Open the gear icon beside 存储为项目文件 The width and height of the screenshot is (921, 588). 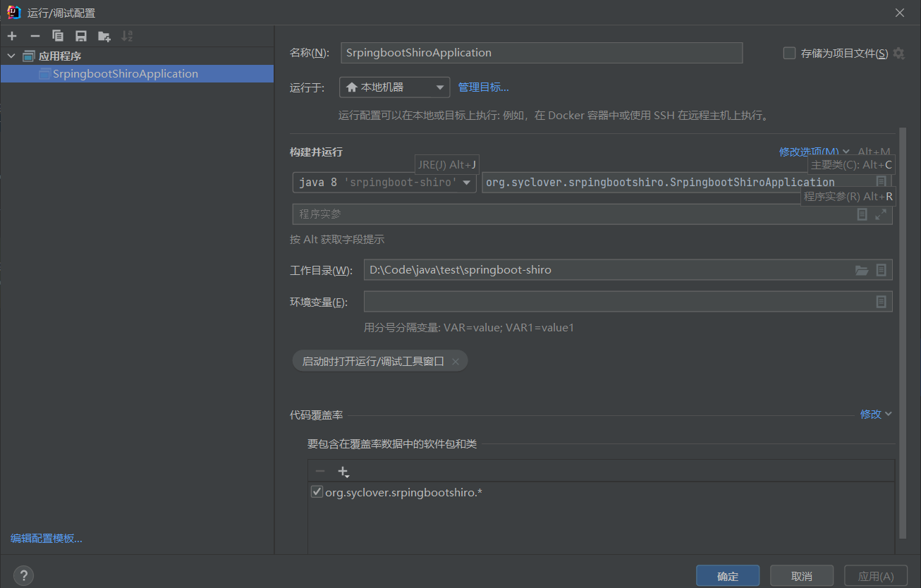pyautogui.click(x=898, y=53)
